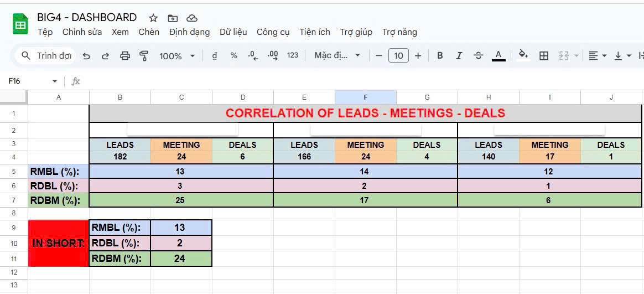644x294 pixels.
Task: Open the Định dạng menu
Action: [189, 32]
